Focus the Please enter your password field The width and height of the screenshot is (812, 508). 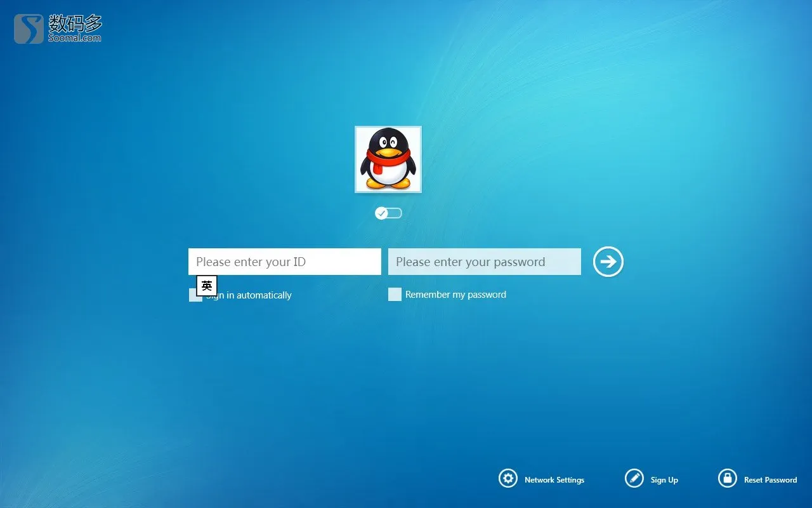(x=485, y=262)
